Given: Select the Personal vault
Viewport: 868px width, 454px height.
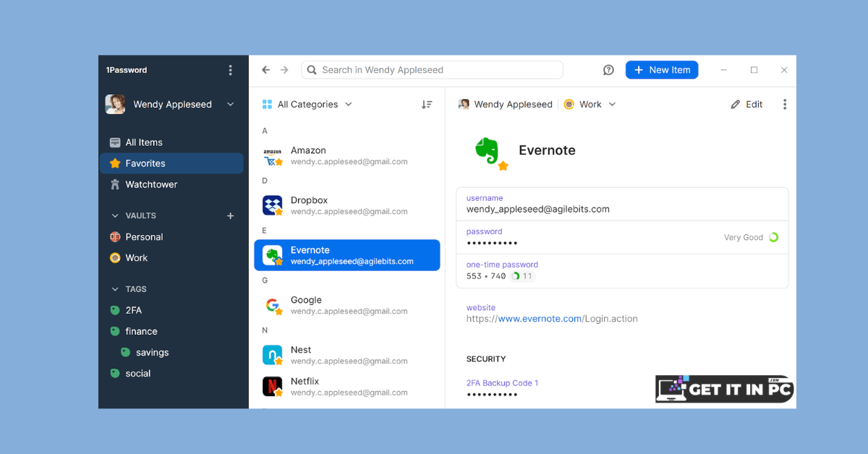Looking at the screenshot, I should coord(171,237).
